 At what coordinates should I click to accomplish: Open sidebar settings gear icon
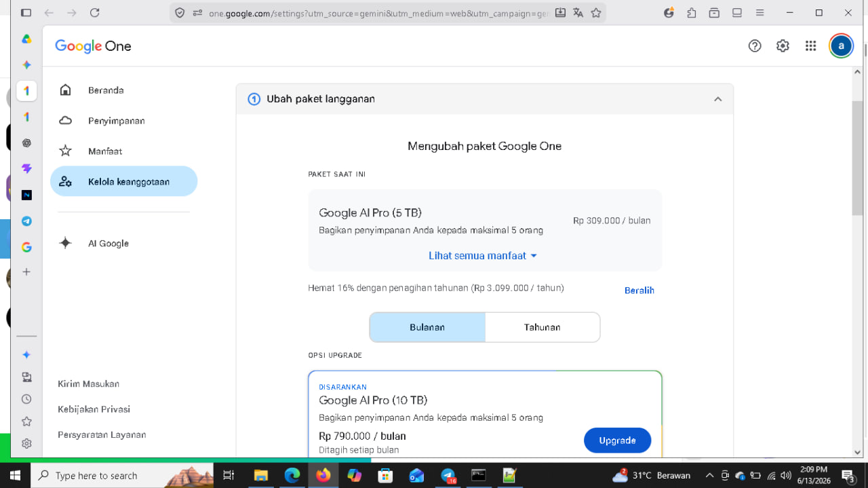(x=26, y=443)
